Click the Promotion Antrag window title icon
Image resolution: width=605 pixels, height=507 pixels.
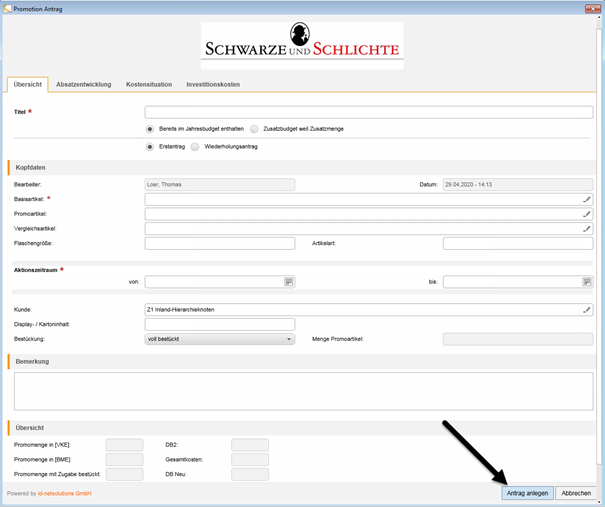pyautogui.click(x=7, y=7)
